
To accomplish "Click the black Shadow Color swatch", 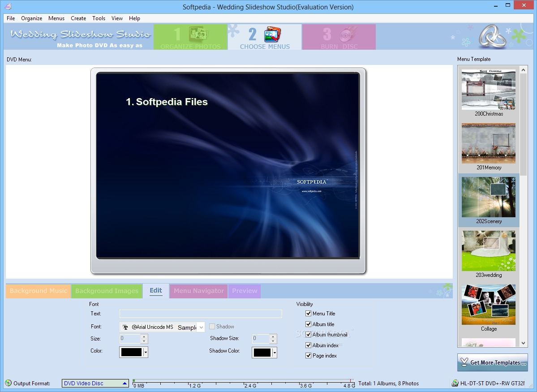I will tap(262, 352).
